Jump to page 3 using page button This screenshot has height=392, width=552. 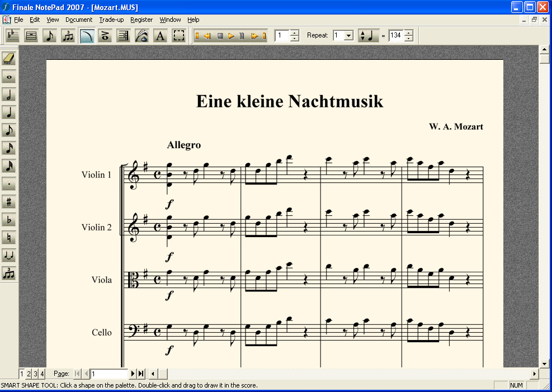point(35,374)
